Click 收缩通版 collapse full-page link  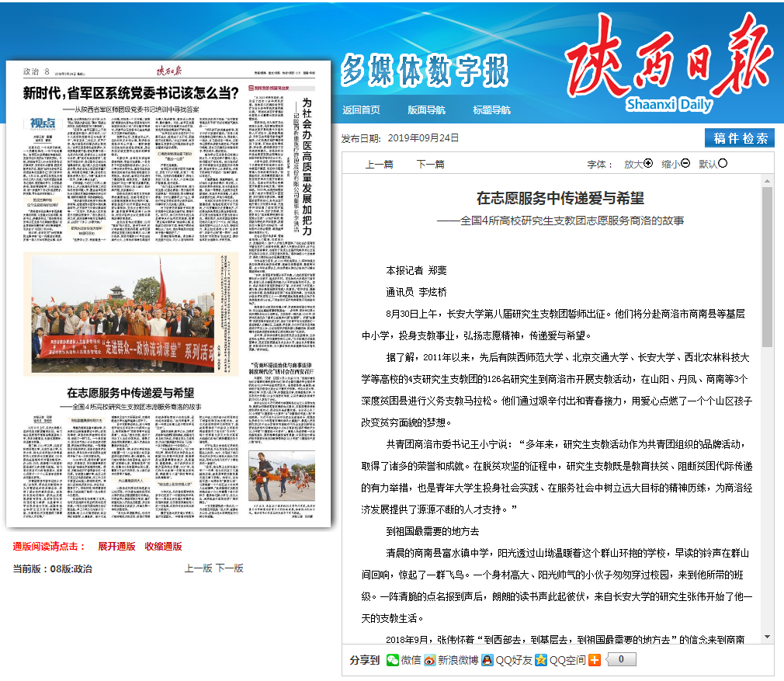pos(164,547)
